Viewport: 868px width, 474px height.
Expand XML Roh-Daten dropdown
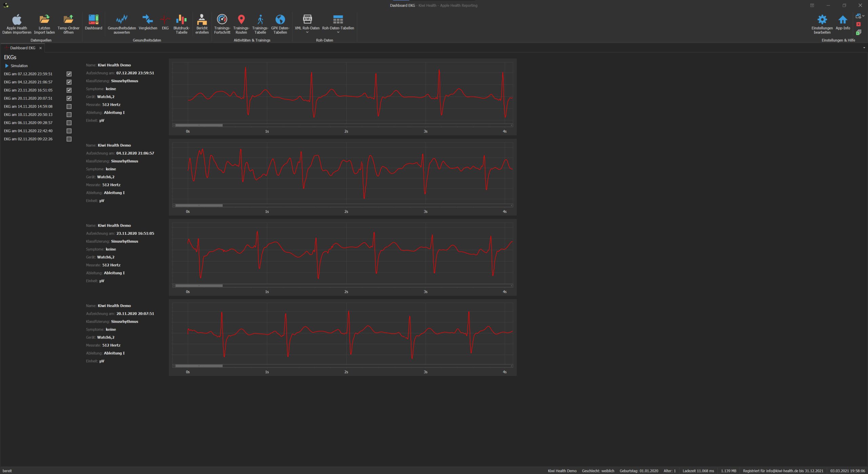(307, 33)
